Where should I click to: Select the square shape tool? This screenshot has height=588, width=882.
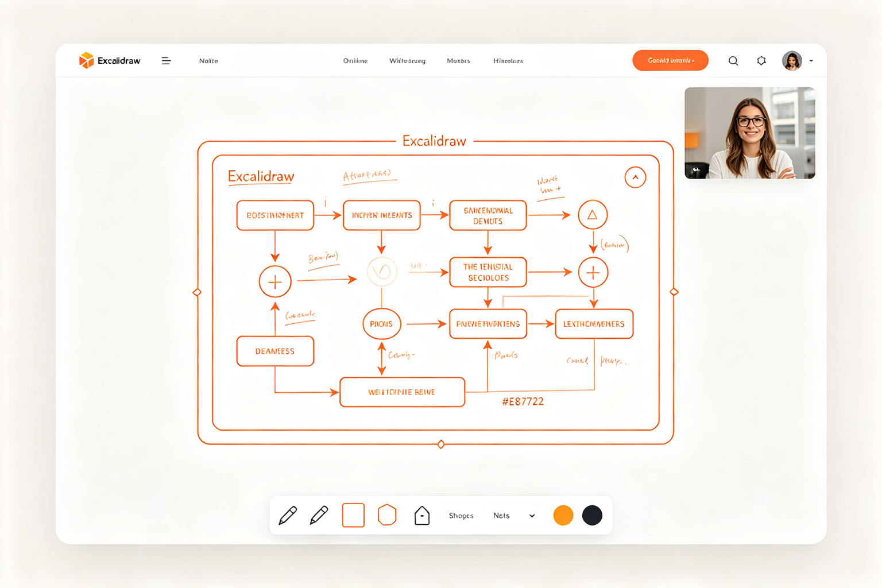tap(353, 515)
